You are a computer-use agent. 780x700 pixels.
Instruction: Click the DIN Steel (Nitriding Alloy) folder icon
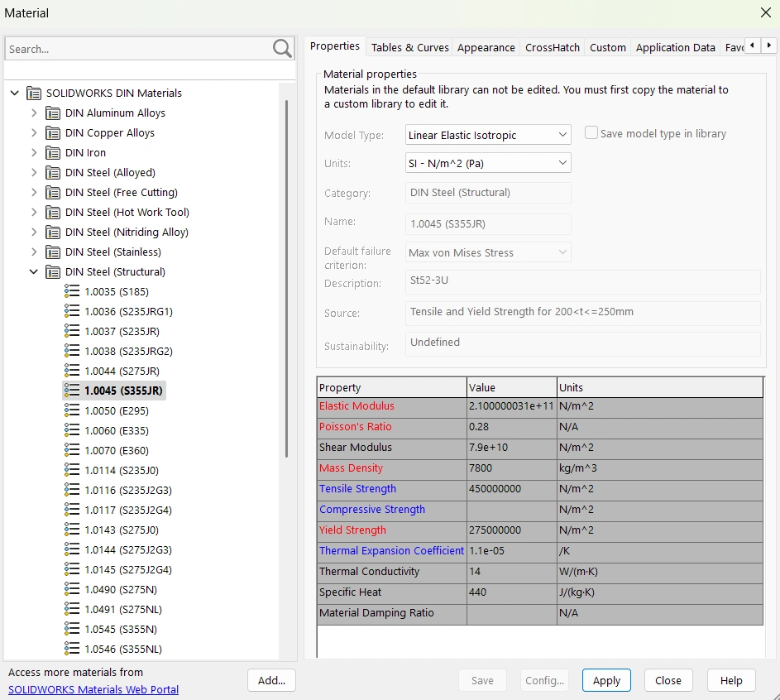tap(53, 233)
